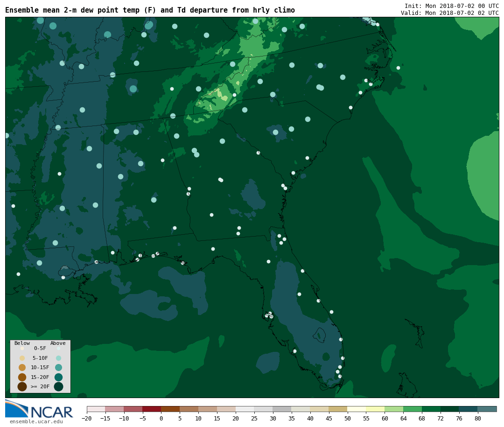Viewport: 504px width, 427px height.
Task: Click the 'Below' legend heading
Action: [x=22, y=343]
